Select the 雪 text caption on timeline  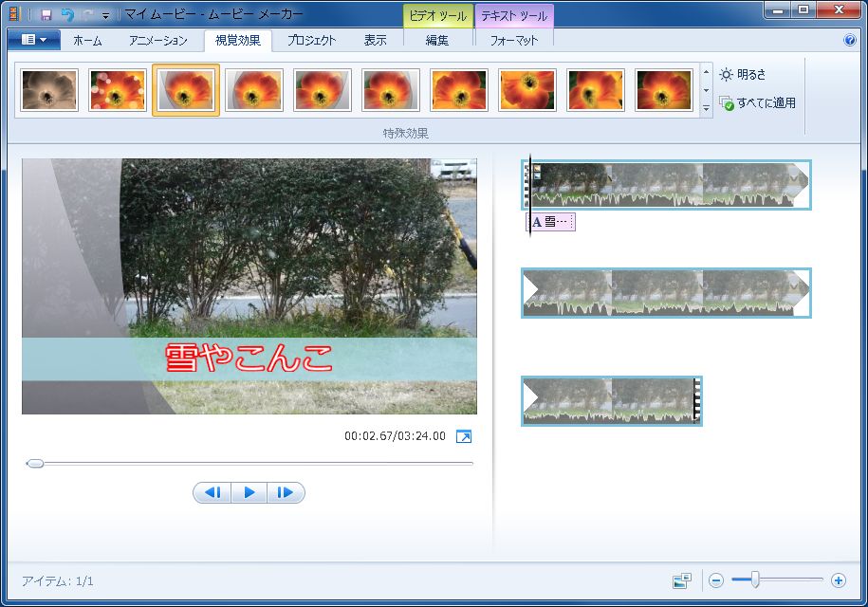(551, 222)
